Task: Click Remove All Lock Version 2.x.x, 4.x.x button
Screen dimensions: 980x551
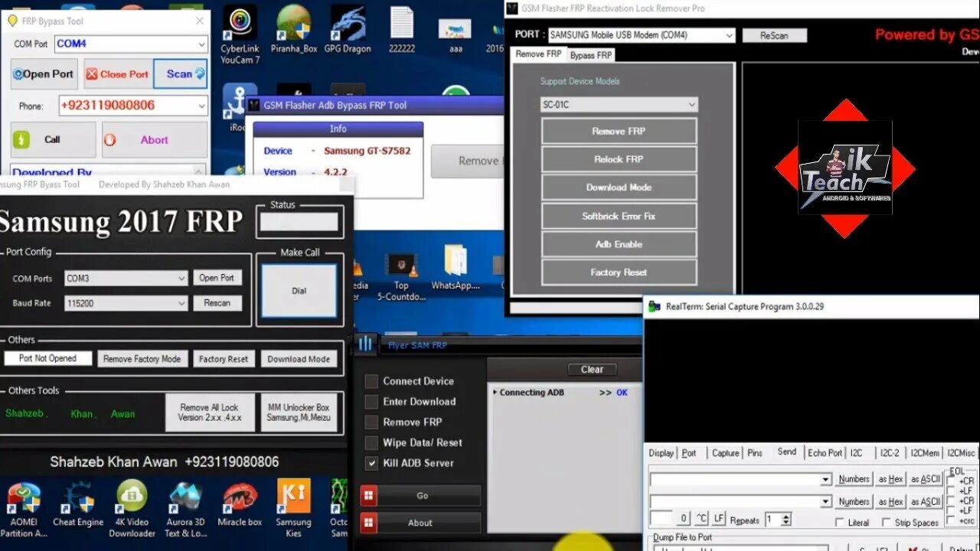Action: 210,412
